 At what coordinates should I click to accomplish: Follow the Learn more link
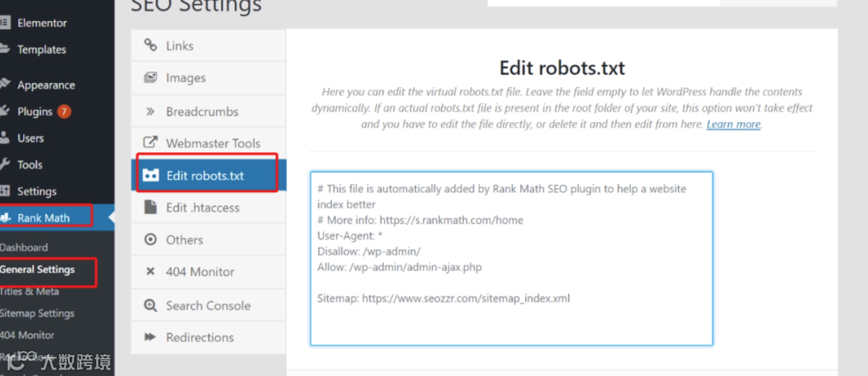(734, 124)
